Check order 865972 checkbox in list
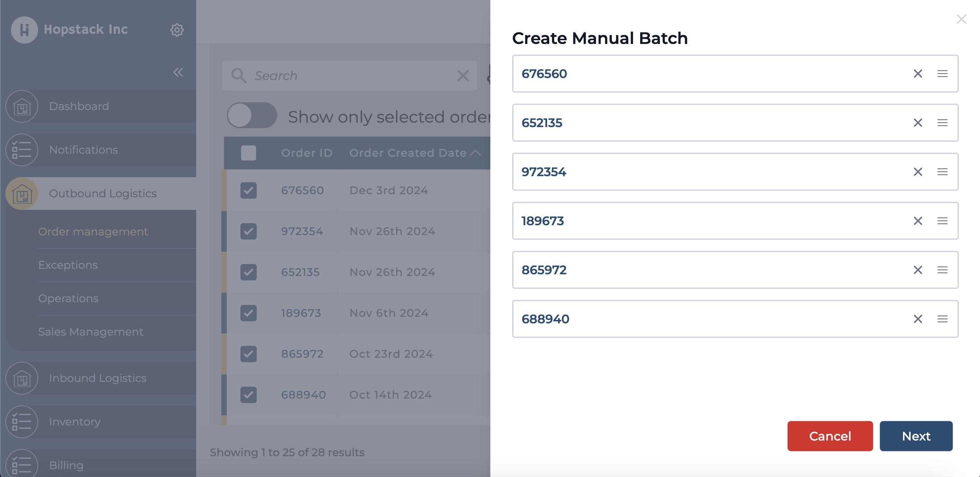980x477 pixels. coord(249,354)
